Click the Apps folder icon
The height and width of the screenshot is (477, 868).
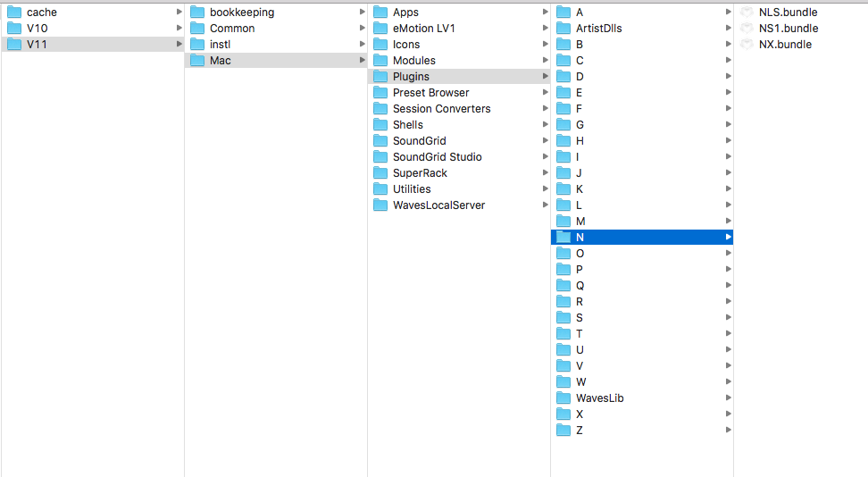[x=380, y=13]
